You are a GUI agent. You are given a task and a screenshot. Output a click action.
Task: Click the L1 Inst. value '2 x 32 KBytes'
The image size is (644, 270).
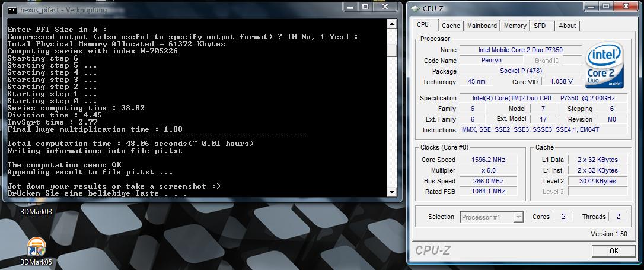click(x=598, y=170)
